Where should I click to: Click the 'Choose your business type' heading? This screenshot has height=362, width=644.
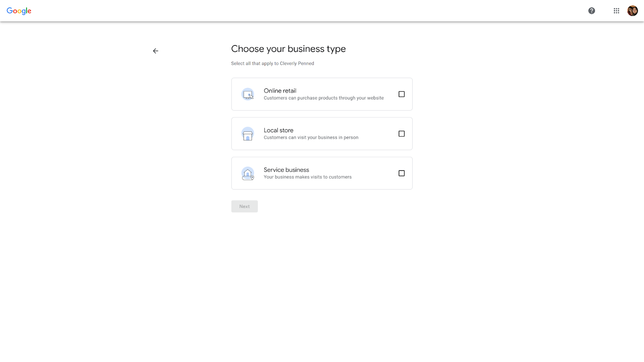(288, 49)
